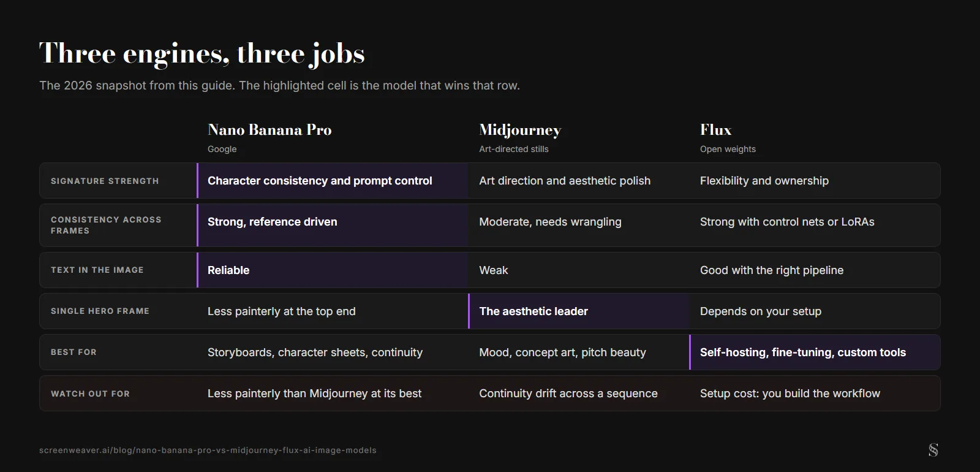Click the "Strong, reference driven" cell

tap(333, 225)
